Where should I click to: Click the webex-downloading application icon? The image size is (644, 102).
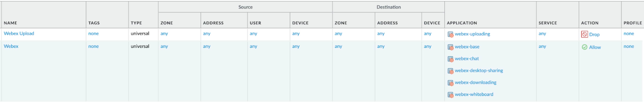coord(450,83)
